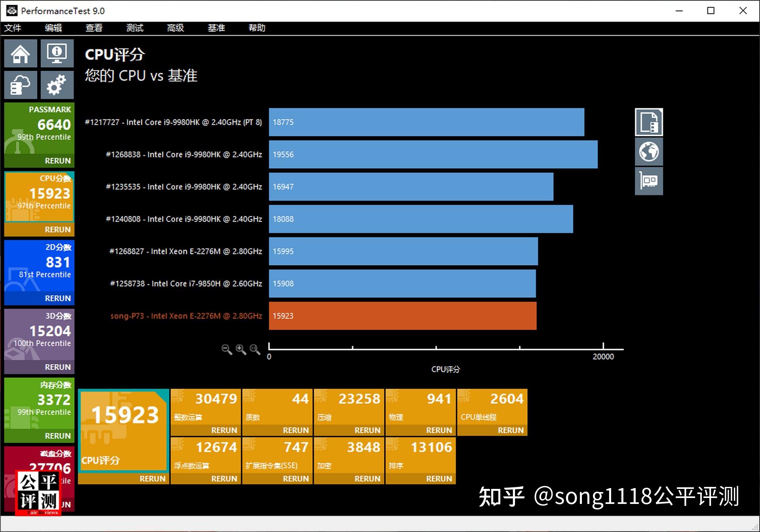Select the 压缩 23258 tile
760x532 pixels.
pos(349,407)
